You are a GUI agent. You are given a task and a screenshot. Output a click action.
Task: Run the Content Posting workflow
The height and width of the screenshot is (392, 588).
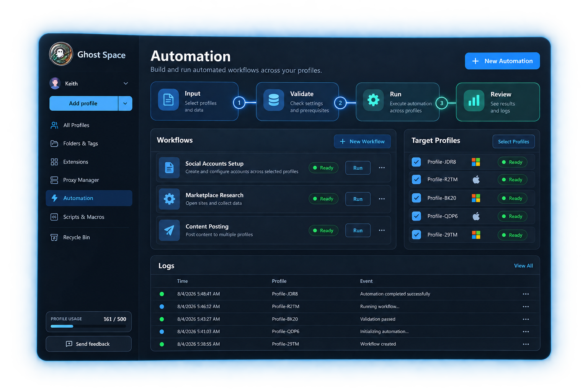pos(358,230)
